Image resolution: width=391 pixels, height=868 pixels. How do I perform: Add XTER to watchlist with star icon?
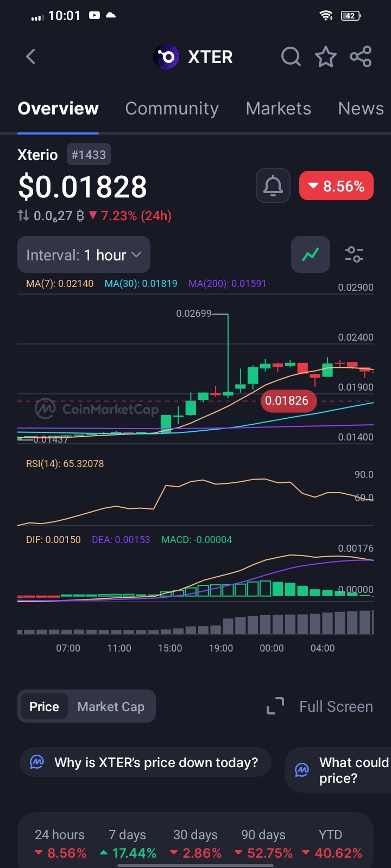point(326,56)
